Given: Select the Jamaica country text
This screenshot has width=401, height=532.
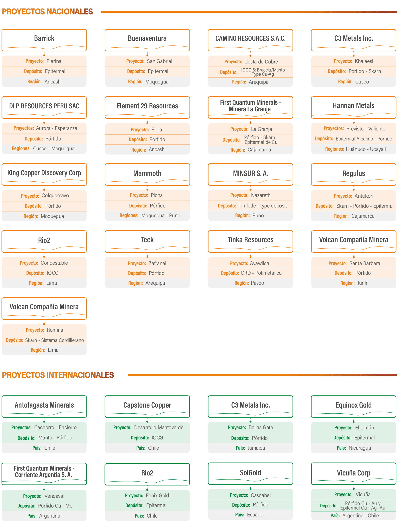Looking at the screenshot, I should (x=256, y=448).
